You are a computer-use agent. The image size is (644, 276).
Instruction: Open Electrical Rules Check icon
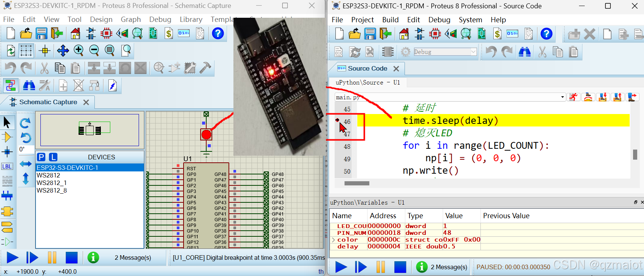click(x=113, y=86)
